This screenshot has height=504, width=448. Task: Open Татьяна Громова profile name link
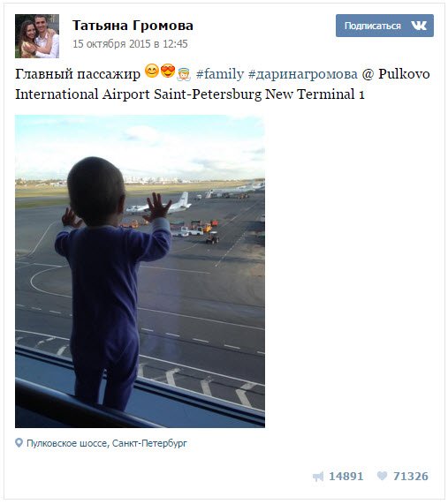pos(133,26)
